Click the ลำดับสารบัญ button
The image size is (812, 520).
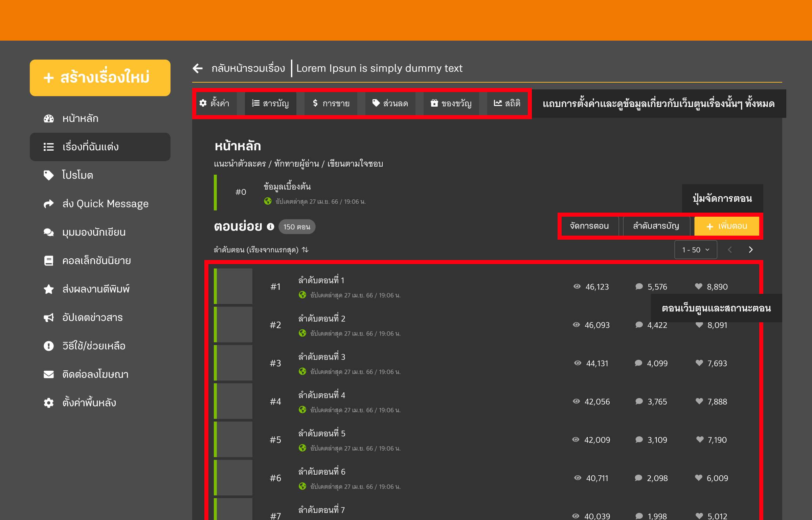pos(656,226)
